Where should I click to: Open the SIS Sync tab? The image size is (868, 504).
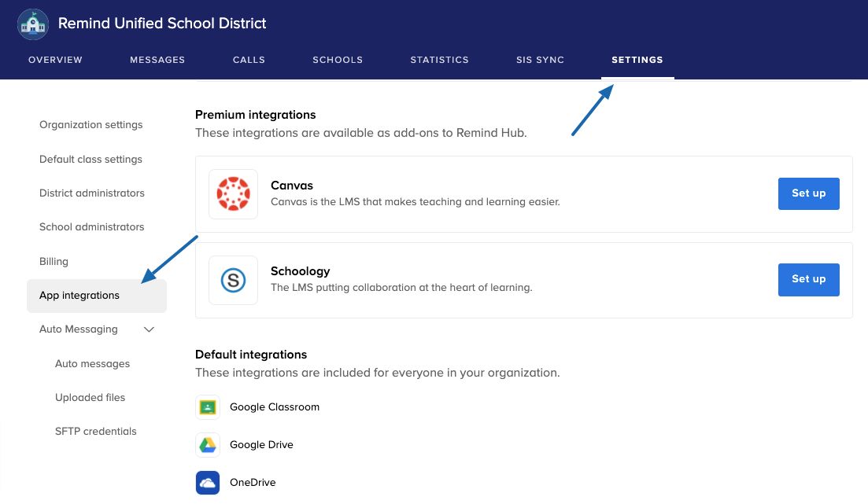coord(540,60)
